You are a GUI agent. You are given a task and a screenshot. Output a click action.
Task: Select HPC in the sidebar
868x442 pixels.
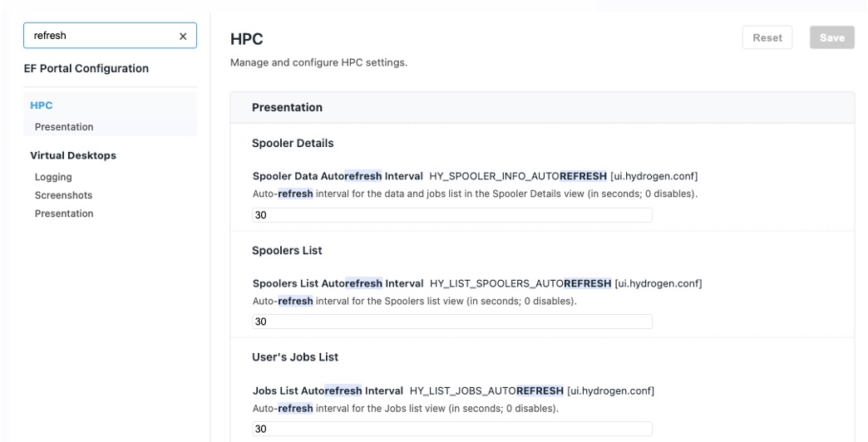pyautogui.click(x=42, y=106)
